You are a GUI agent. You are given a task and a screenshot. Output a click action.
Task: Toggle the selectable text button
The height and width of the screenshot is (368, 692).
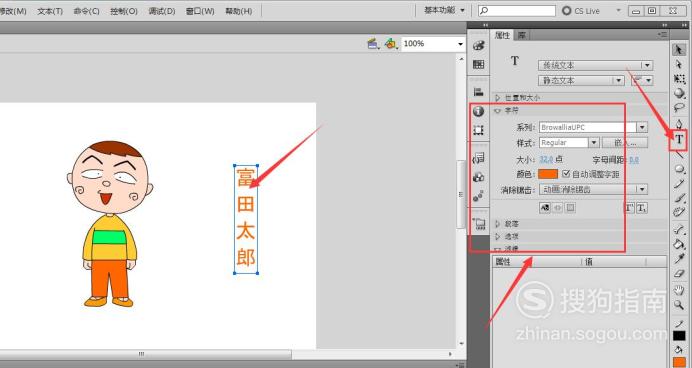click(x=545, y=208)
